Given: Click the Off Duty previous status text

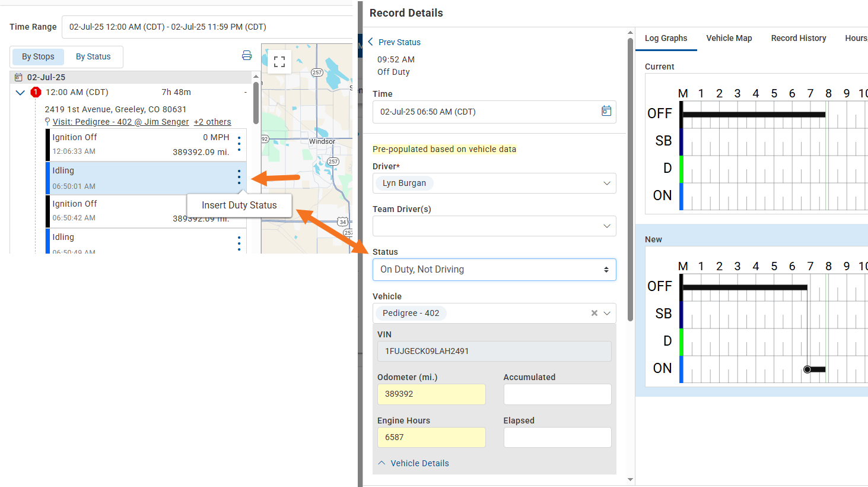Looking at the screenshot, I should click(x=393, y=72).
